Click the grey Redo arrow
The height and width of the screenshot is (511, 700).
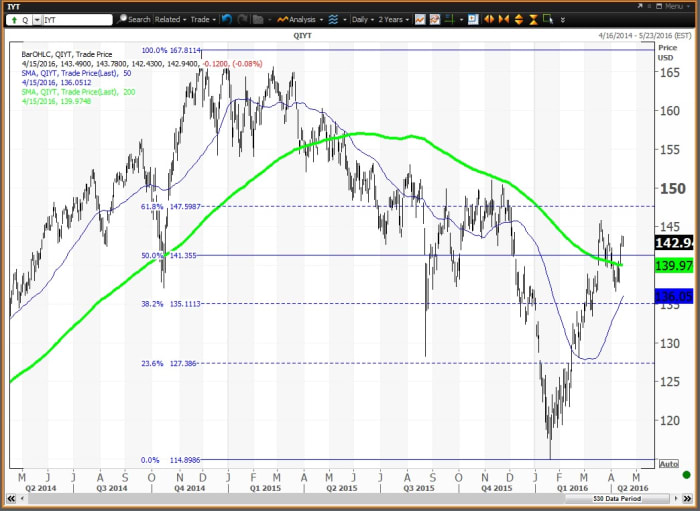[x=242, y=20]
